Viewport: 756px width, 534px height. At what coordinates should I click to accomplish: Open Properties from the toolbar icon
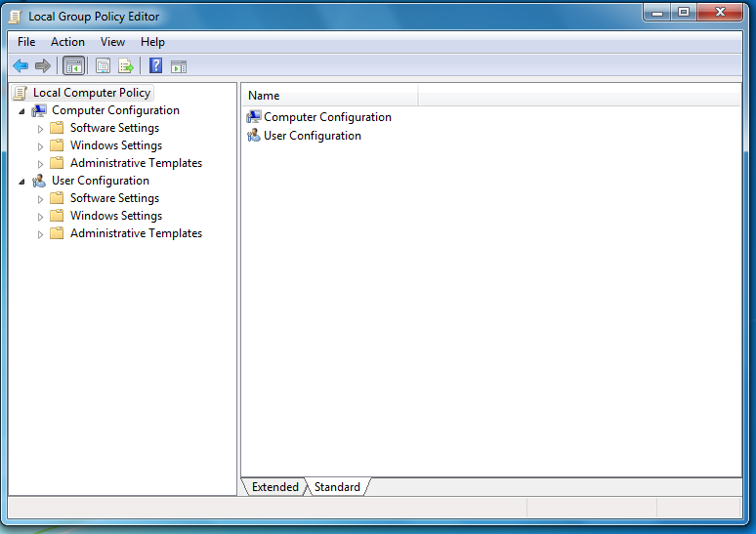point(103,66)
